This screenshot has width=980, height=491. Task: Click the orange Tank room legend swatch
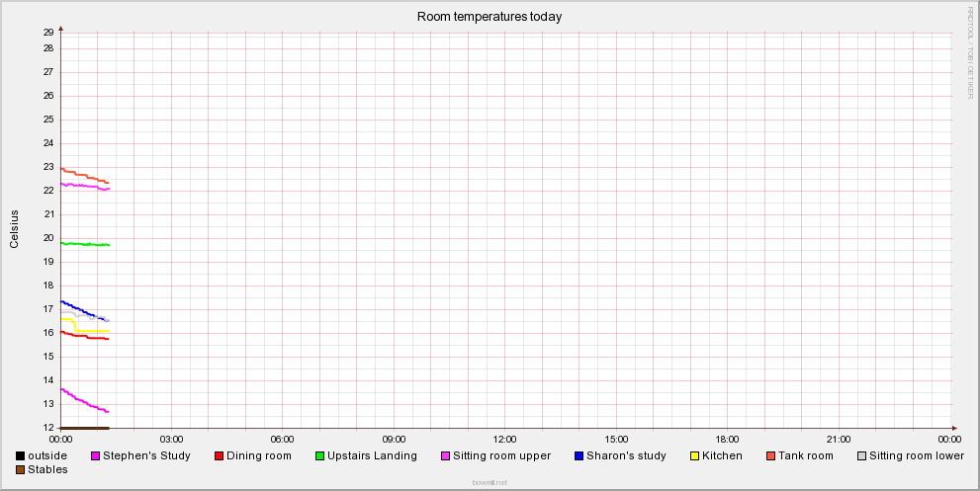point(770,455)
